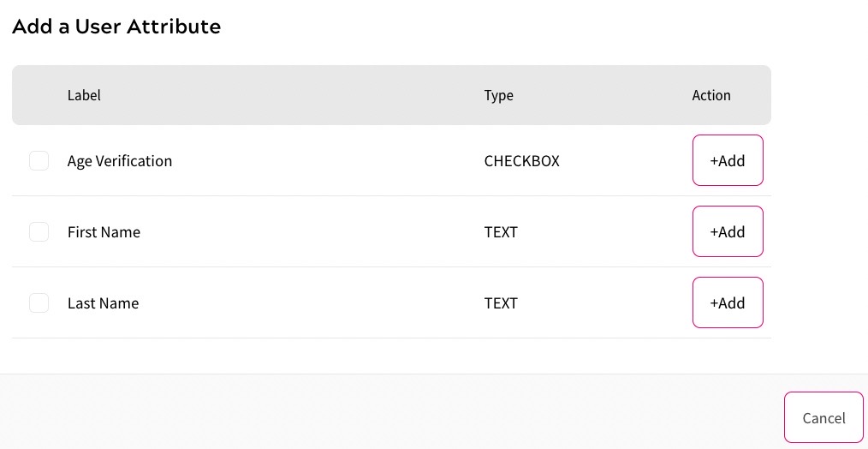Click +Add next to Last Name
Viewport: 868px width, 449px height.
tap(728, 303)
